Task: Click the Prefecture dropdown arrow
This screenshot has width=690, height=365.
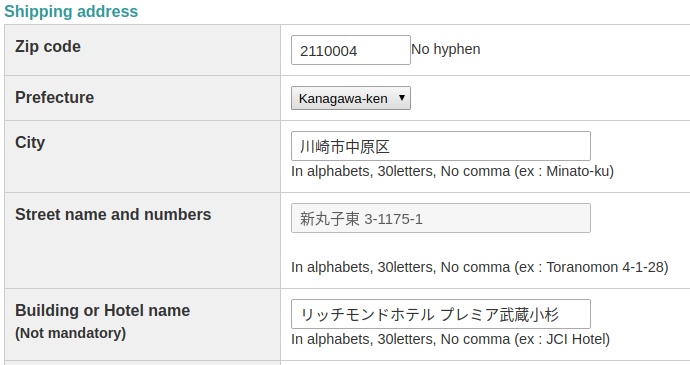Action: coord(402,98)
